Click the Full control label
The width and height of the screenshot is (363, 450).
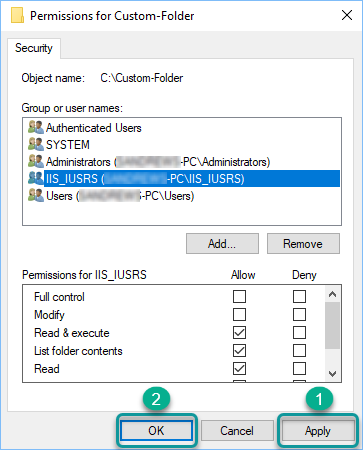pos(59,297)
